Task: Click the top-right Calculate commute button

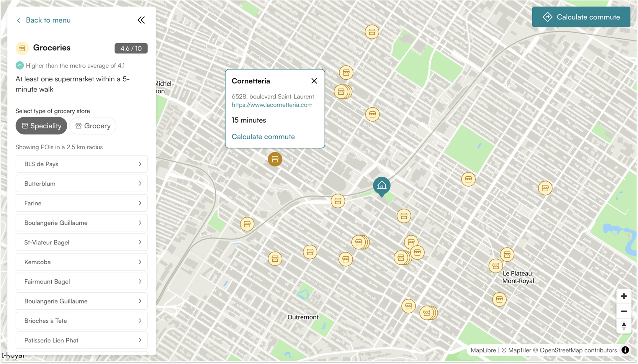Action: click(x=581, y=17)
